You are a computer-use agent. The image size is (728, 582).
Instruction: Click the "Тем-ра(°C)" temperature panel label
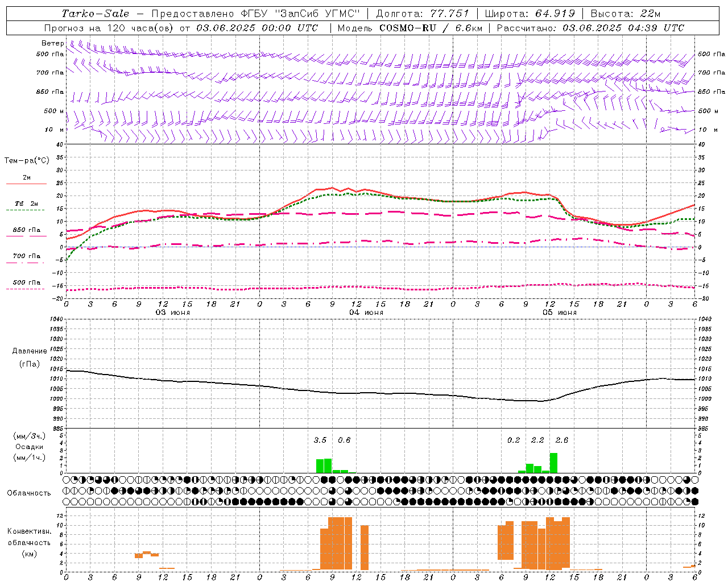[27, 161]
